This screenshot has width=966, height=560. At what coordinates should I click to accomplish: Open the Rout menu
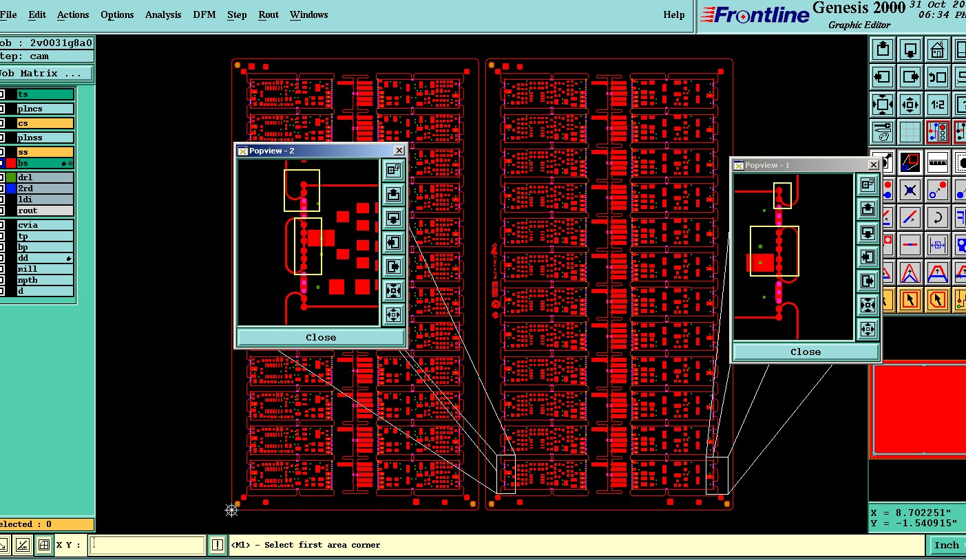(x=269, y=14)
